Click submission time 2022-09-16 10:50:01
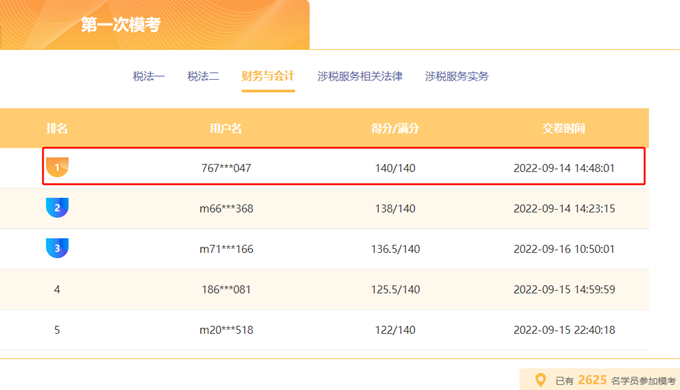Screen dimensions: 680x390 (x=564, y=249)
